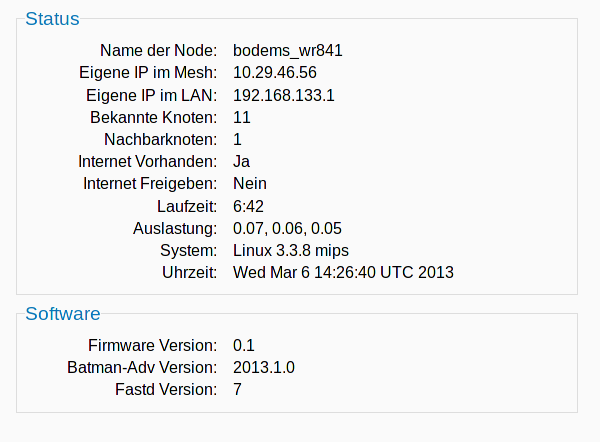Click the mesh IP 10.29.46.56
This screenshot has height=442, width=600.
(275, 73)
